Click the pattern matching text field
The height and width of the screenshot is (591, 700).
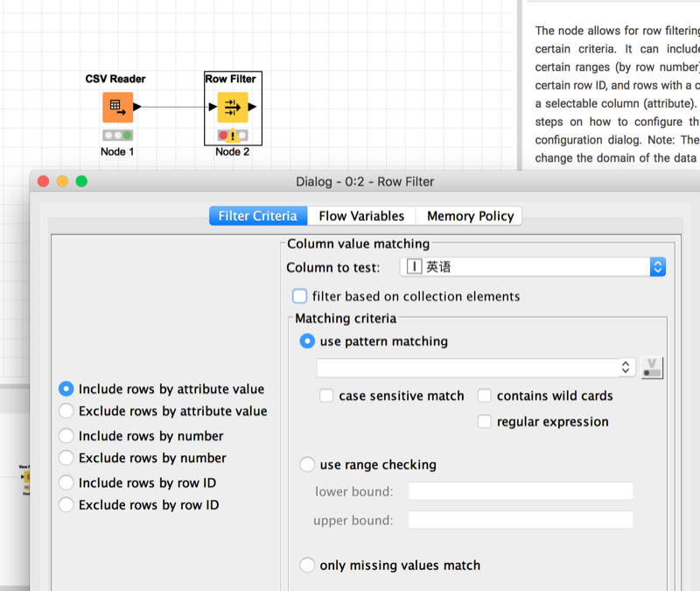pos(468,368)
